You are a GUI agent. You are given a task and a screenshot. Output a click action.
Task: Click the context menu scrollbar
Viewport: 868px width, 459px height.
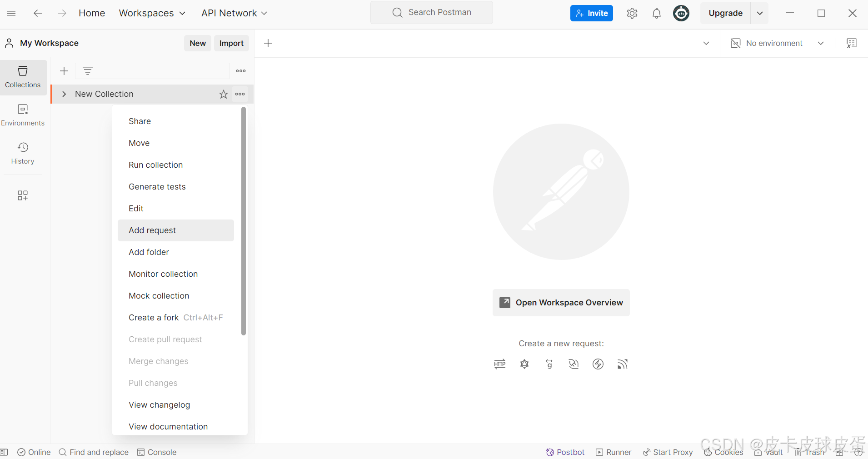click(x=244, y=221)
